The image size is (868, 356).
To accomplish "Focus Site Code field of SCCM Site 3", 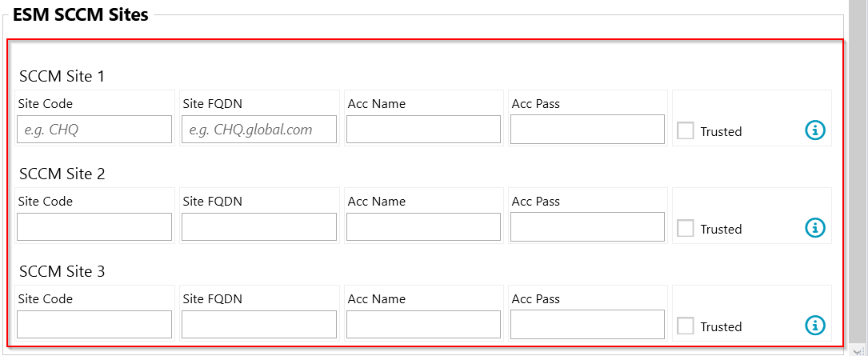I will 94,325.
